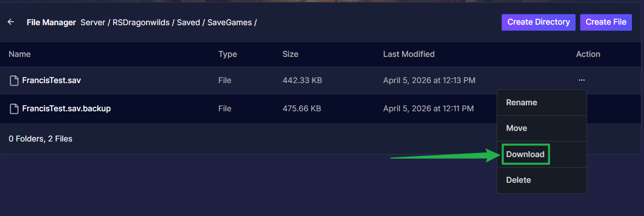Click the Name column header
The height and width of the screenshot is (216, 644).
20,54
